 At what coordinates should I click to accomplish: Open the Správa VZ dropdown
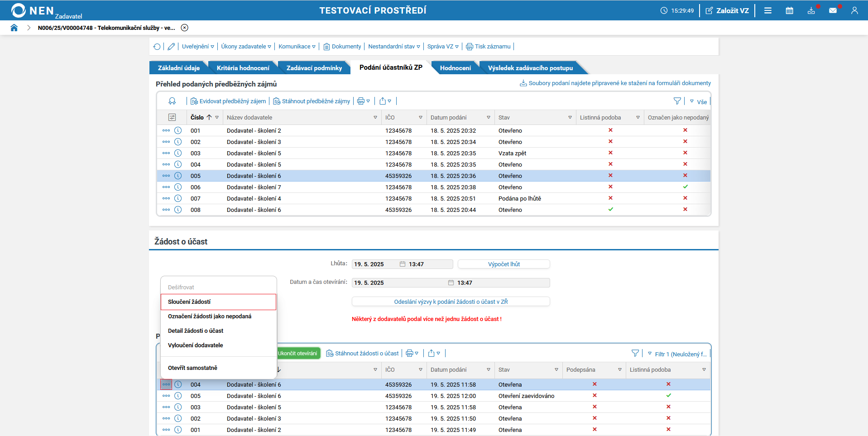click(x=442, y=47)
